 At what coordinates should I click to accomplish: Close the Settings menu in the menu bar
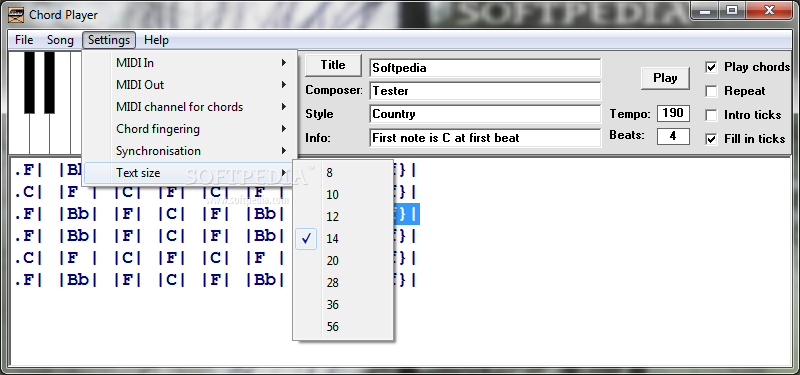109,40
